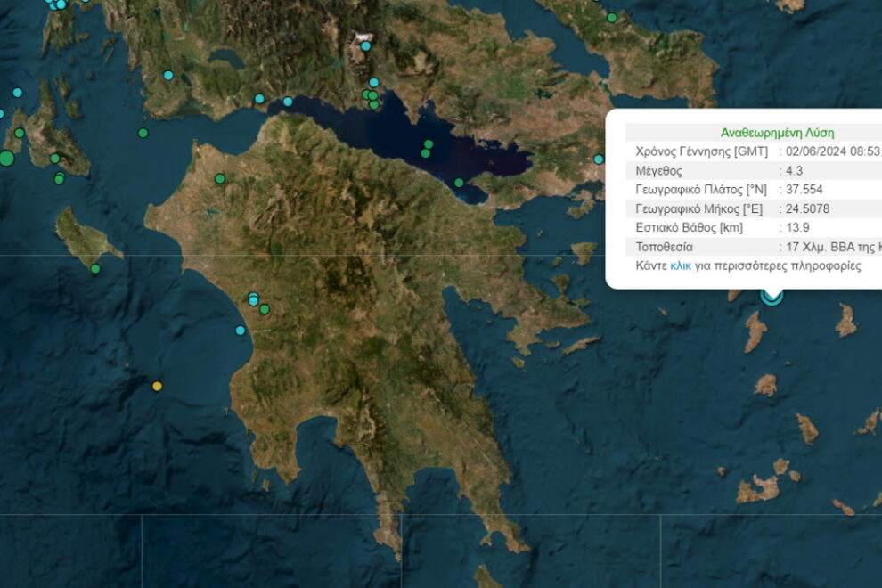The image size is (882, 588).
Task: Select the latitude value 37.554
Action: click(804, 190)
